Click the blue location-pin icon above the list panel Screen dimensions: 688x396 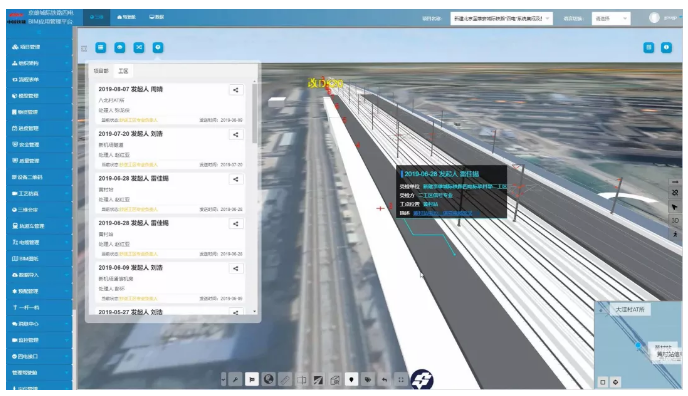158,47
